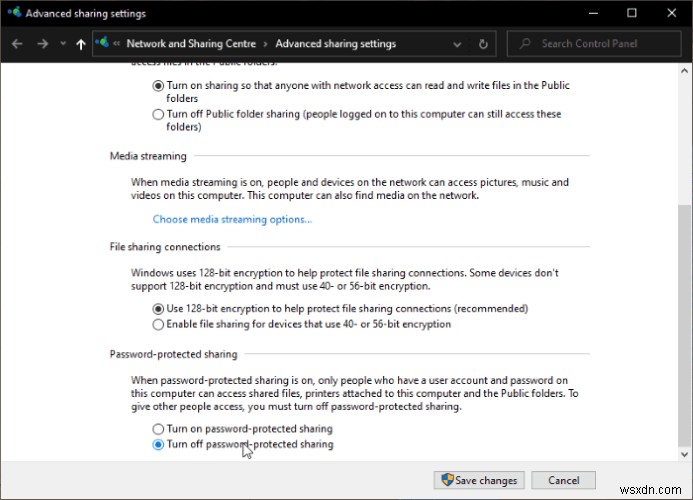Click the Password-protected sharing heading
The height and width of the screenshot is (500, 693).
click(x=173, y=354)
